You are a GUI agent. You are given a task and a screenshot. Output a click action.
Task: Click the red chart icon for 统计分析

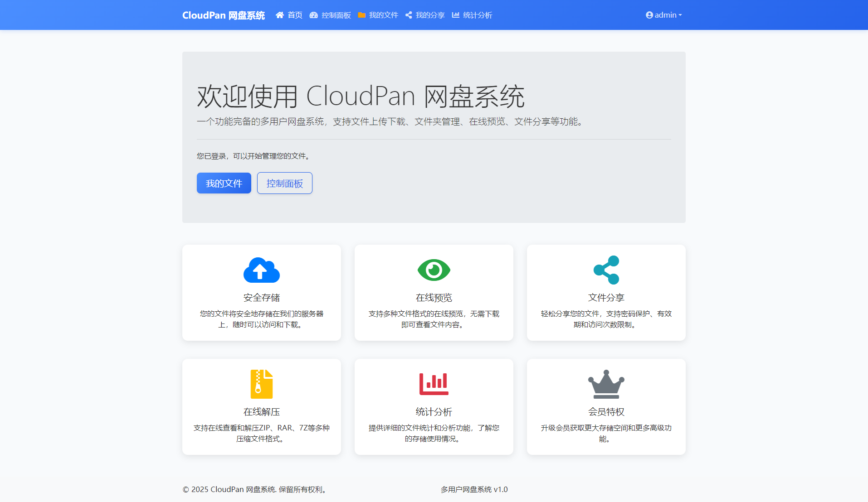pos(434,384)
